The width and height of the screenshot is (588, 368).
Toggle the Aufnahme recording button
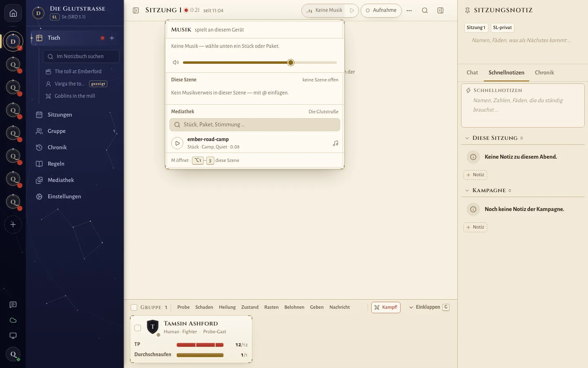381,10
